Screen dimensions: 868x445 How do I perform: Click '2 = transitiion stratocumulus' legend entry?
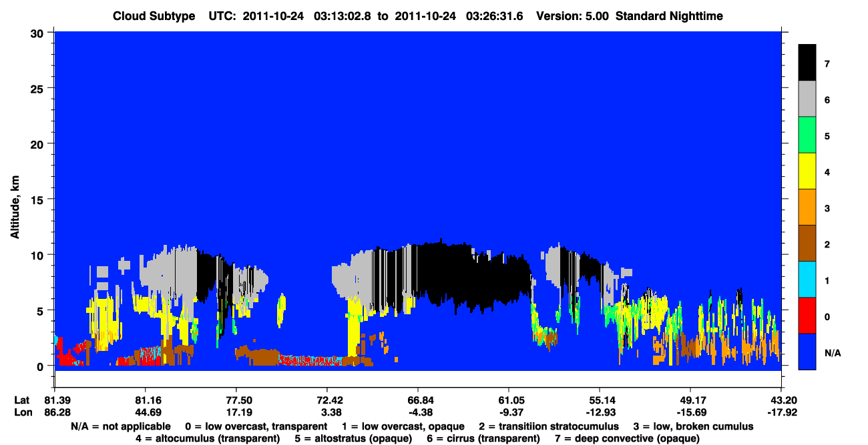(549, 426)
